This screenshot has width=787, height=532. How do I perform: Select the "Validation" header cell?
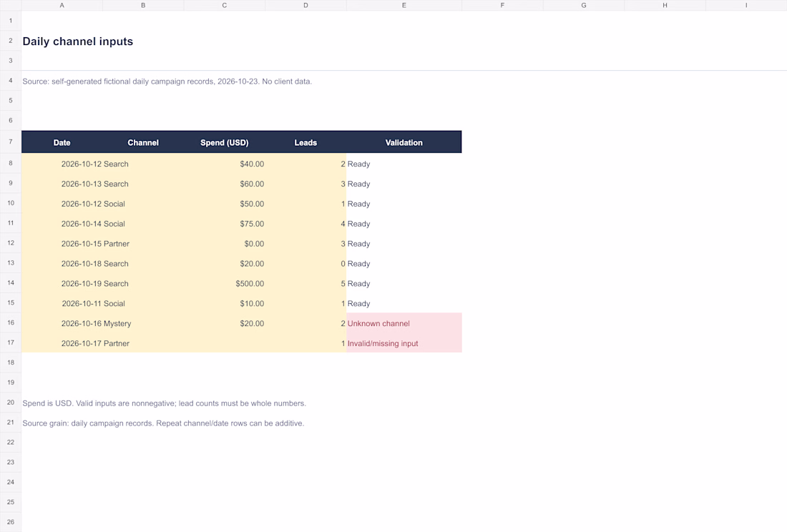pos(404,142)
